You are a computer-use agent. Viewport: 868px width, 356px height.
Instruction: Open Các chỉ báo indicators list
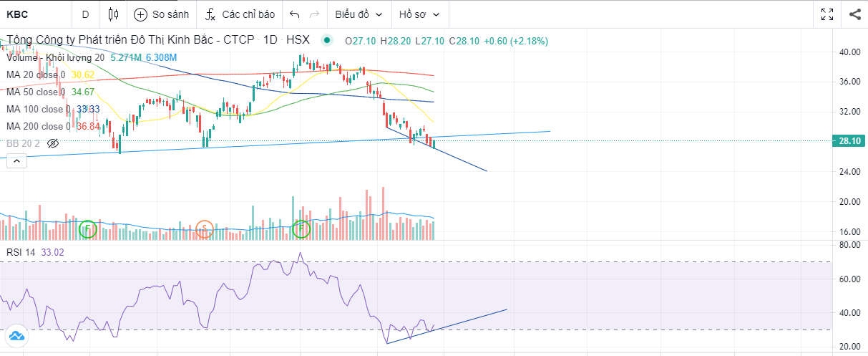coord(240,14)
